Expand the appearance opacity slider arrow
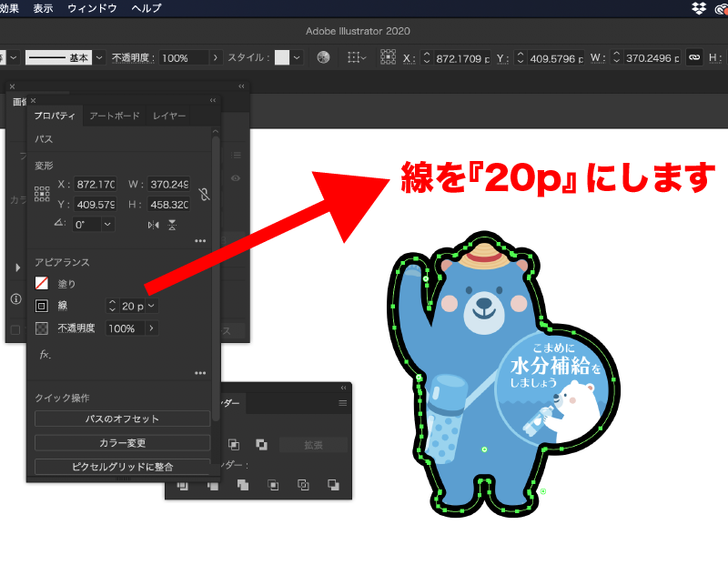The height and width of the screenshot is (565, 728). 151,328
